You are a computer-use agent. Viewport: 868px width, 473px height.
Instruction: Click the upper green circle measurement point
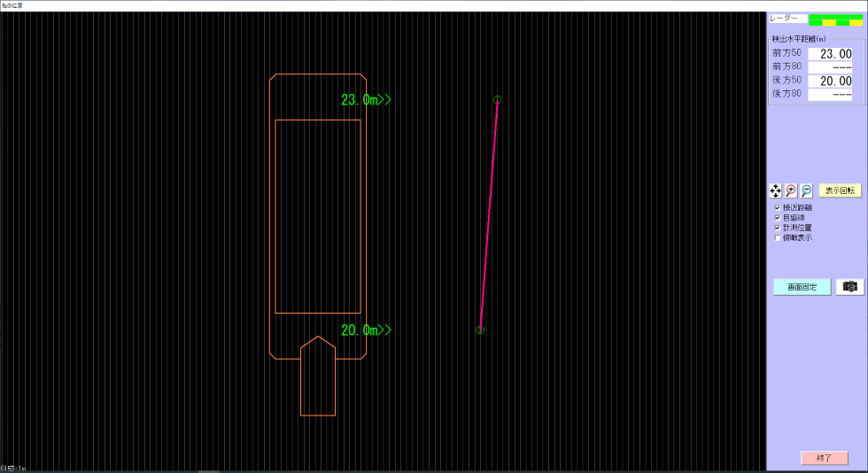[x=497, y=100]
